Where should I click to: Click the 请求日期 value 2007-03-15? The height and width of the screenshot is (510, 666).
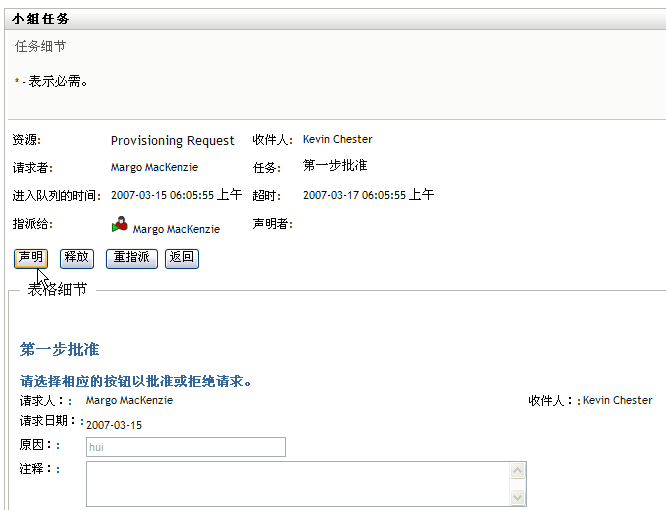[x=114, y=425]
